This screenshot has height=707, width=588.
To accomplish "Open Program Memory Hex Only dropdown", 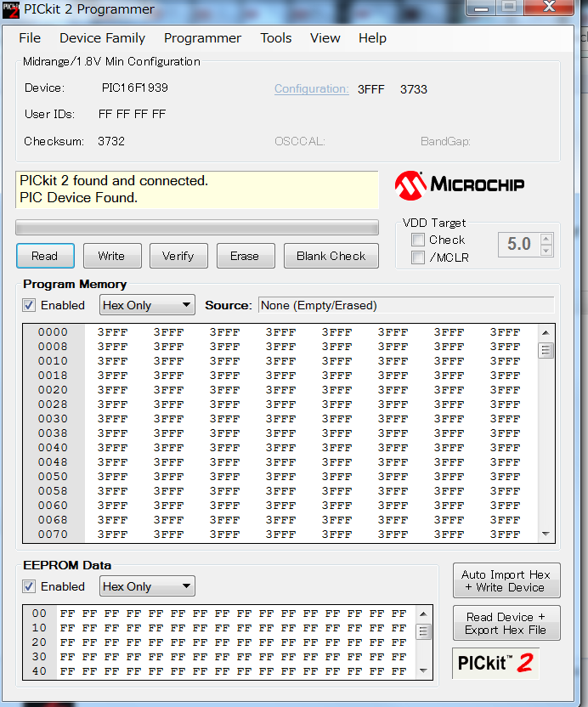I will (147, 305).
